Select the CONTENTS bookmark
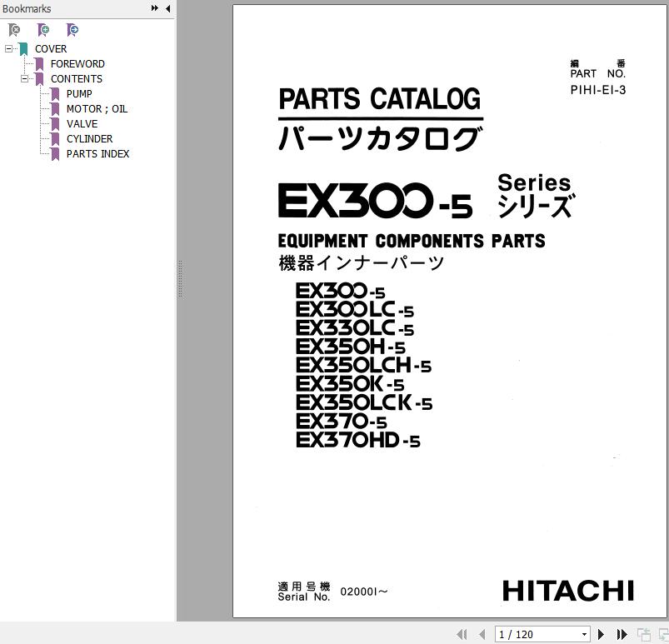Image resolution: width=669 pixels, height=644 pixels. click(77, 78)
